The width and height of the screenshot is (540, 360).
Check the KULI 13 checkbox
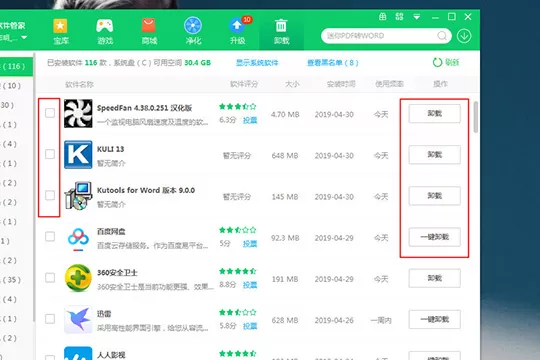pos(50,154)
